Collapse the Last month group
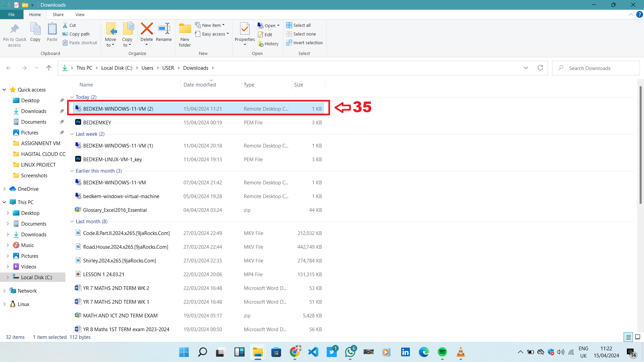Screen dimensions: 644x362 pos(72,222)
